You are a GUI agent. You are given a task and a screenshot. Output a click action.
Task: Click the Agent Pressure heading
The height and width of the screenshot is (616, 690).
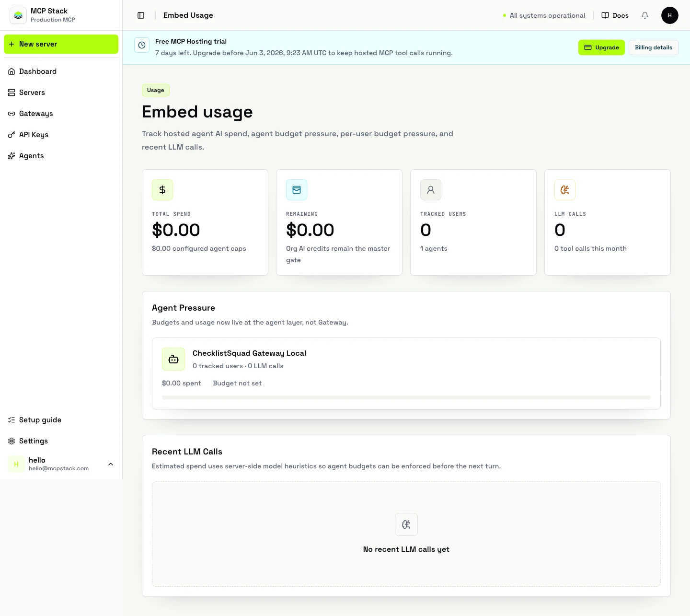(x=184, y=308)
